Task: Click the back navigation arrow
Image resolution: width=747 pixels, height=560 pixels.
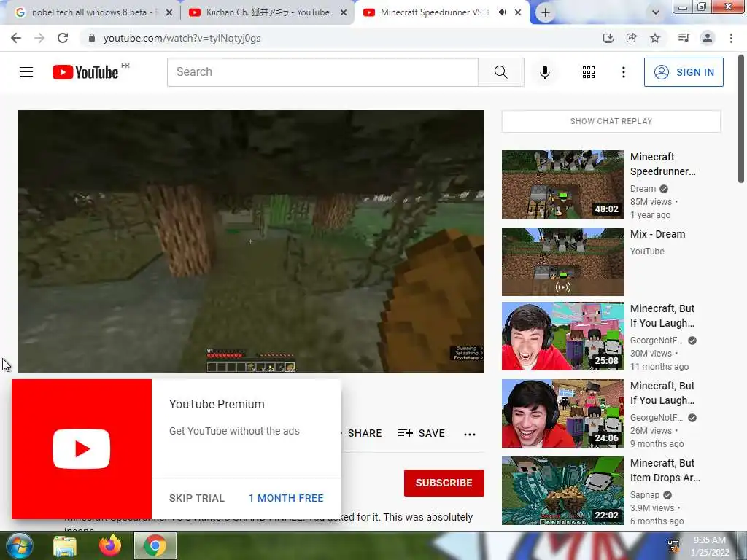Action: pyautogui.click(x=16, y=38)
